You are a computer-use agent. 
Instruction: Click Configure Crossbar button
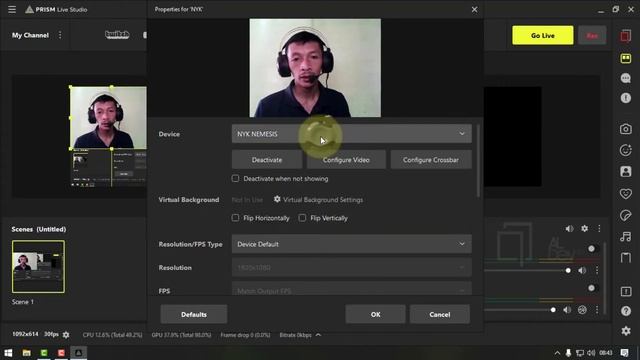pyautogui.click(x=431, y=160)
